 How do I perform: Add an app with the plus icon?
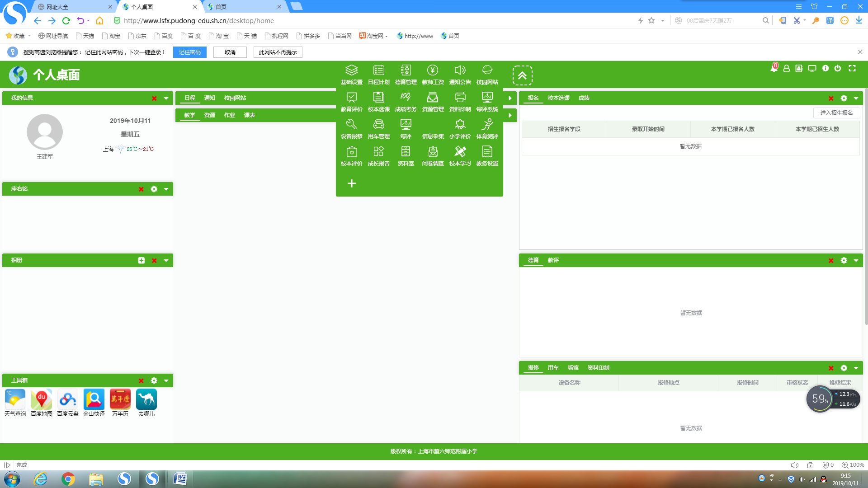point(351,183)
